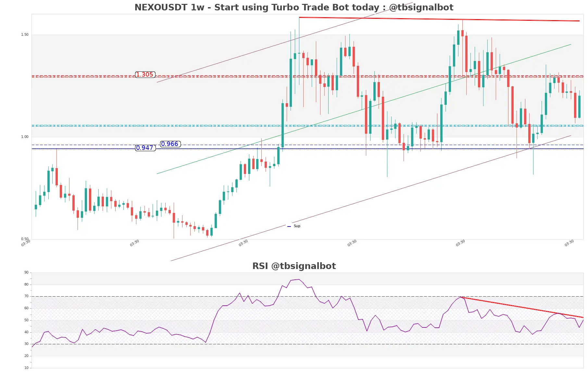Click the RSI 20 axis label
Image resolution: width=588 pixels, height=392 pixels.
point(26,356)
